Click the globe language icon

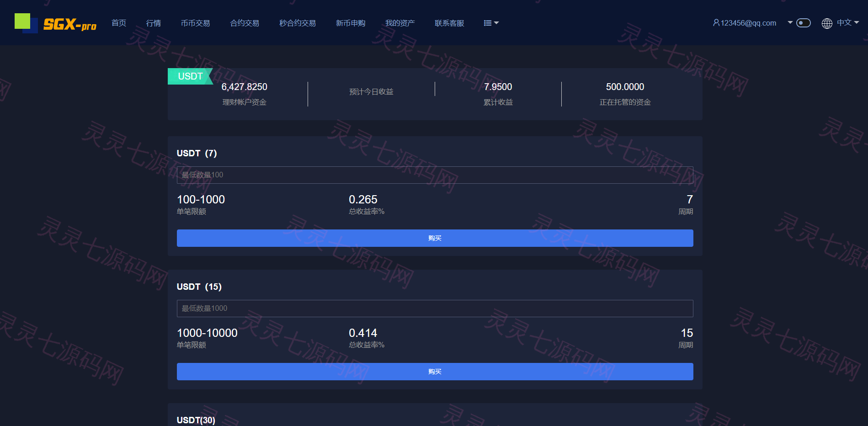[x=827, y=23]
